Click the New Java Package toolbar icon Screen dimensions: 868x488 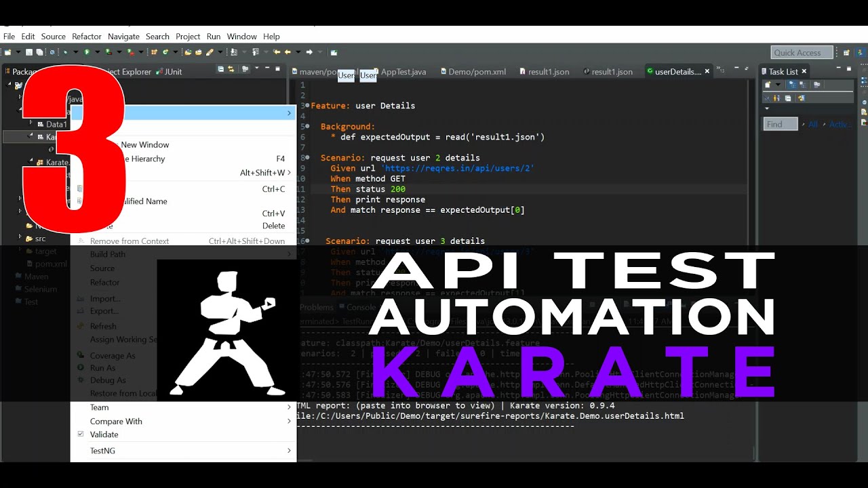[x=154, y=52]
